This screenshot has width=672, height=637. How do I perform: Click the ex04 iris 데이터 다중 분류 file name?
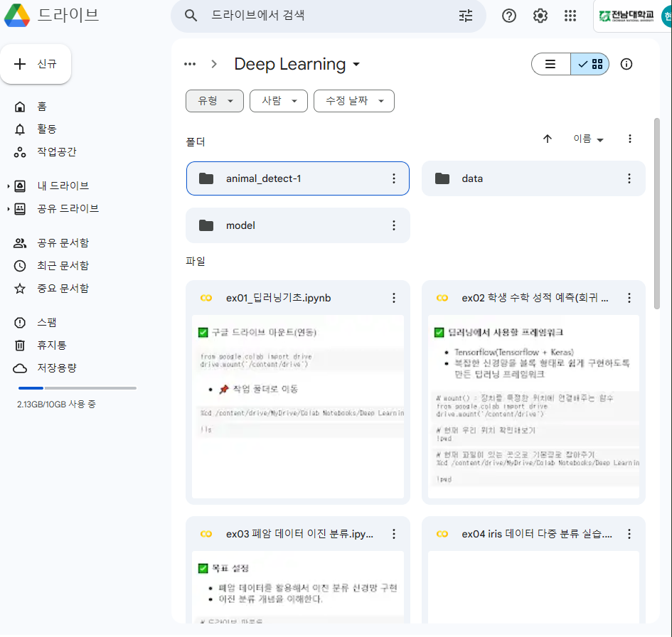(x=537, y=534)
